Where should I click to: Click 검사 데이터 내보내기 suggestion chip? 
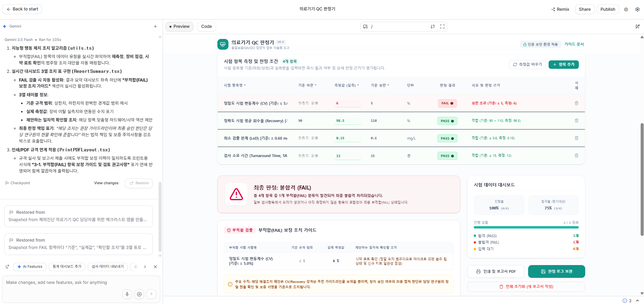pyautogui.click(x=108, y=267)
